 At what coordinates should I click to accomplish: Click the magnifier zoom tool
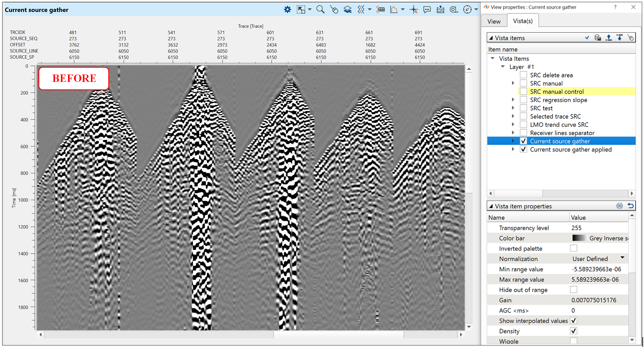(320, 10)
